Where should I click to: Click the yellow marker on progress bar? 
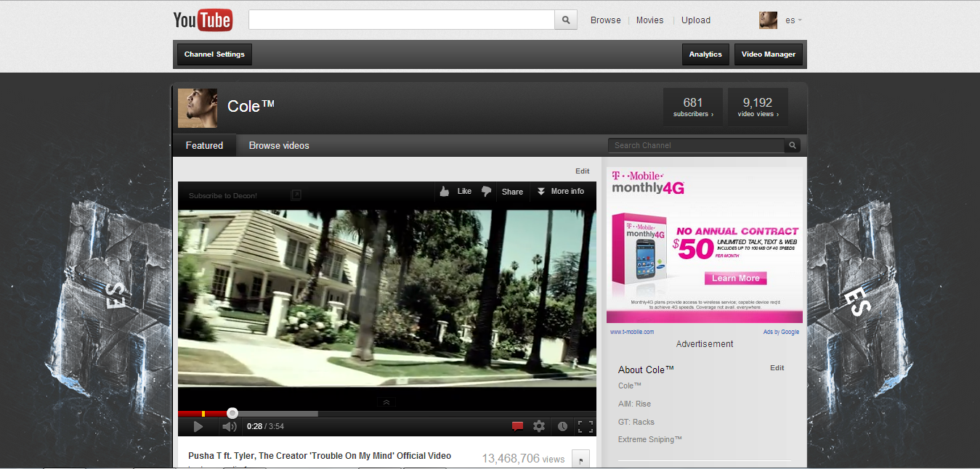point(203,414)
